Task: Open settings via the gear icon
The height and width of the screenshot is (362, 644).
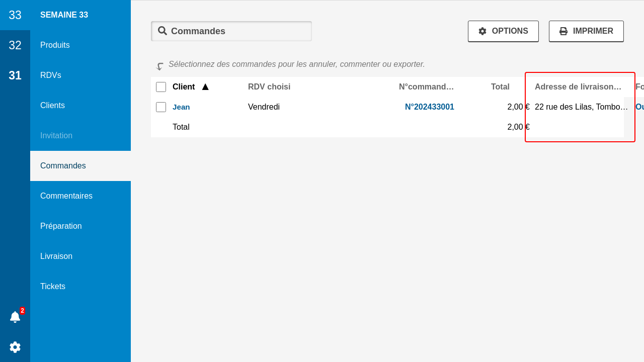Action: click(x=15, y=347)
